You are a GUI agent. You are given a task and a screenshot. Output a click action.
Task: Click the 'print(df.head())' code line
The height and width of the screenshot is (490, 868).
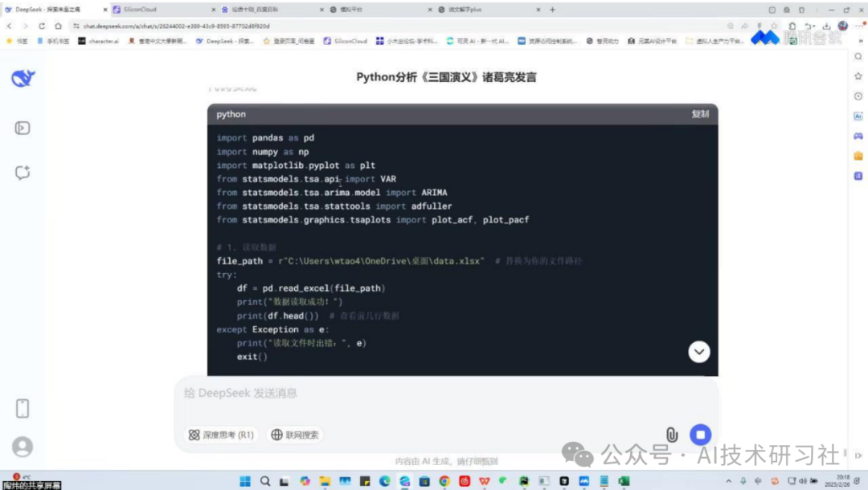pos(278,316)
